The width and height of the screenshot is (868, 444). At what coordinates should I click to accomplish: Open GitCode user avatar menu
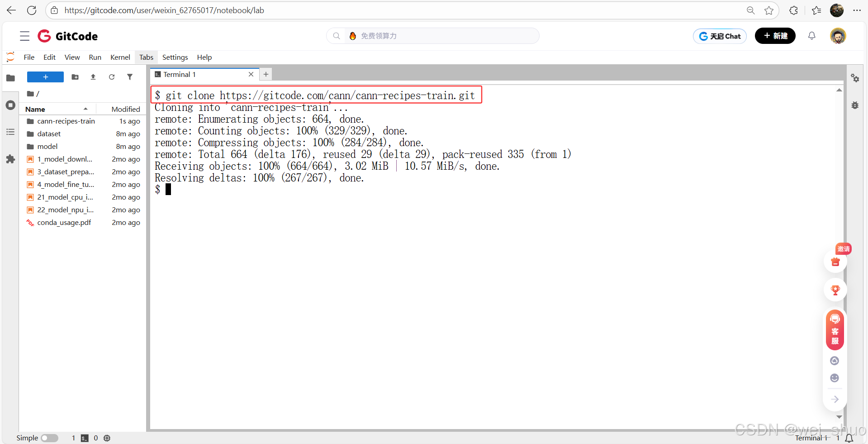coord(838,36)
